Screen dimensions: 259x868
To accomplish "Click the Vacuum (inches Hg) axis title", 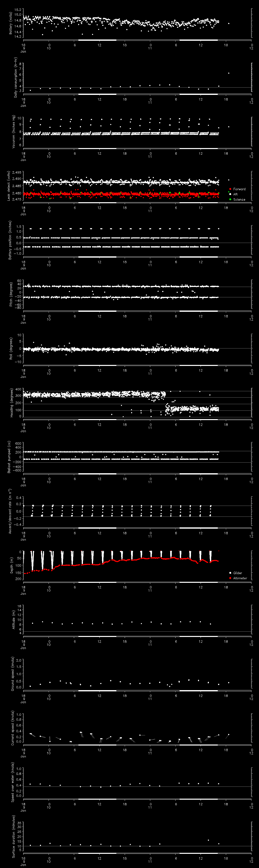I will click(13, 132).
